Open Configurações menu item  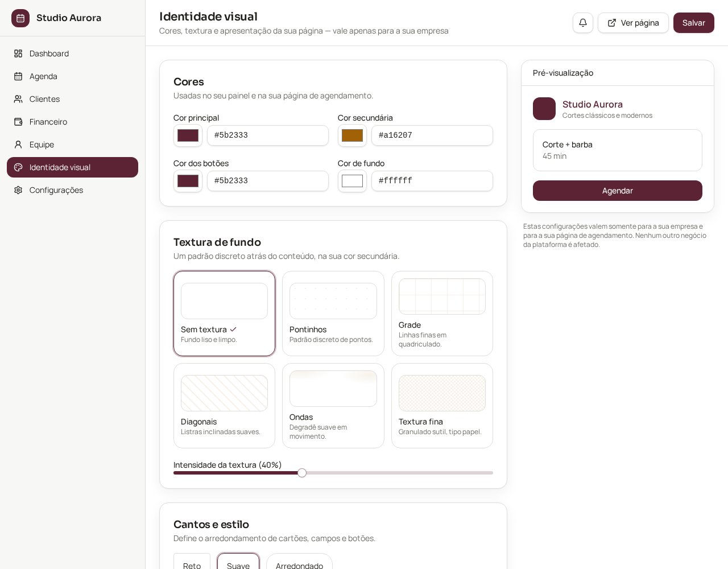72,190
